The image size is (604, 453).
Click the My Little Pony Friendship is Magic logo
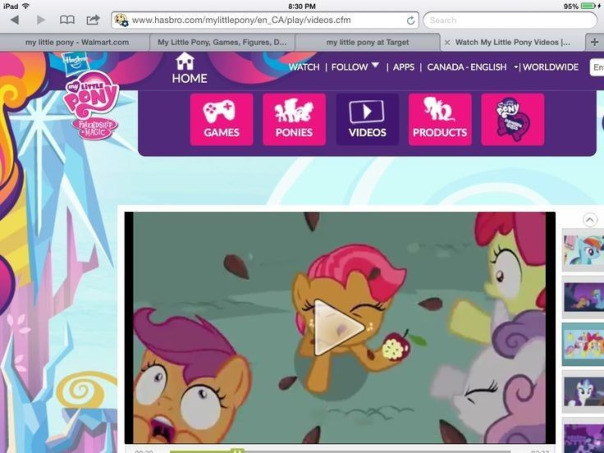coord(91,104)
